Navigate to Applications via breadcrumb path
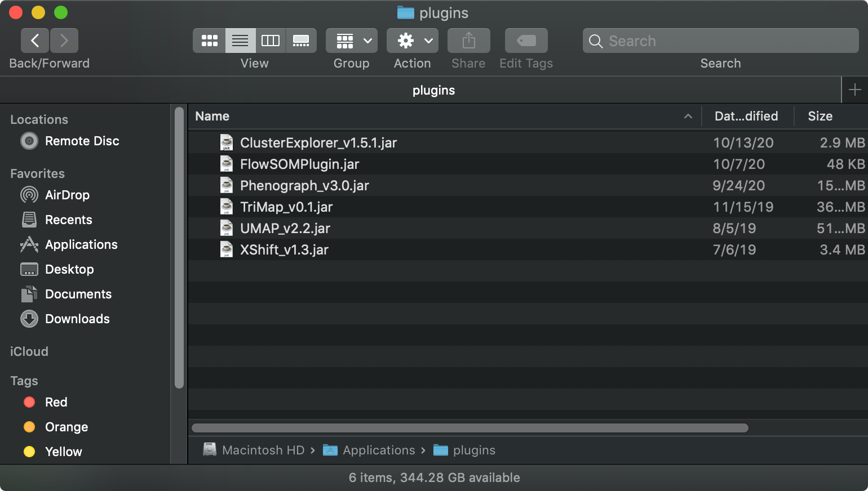 pos(378,450)
